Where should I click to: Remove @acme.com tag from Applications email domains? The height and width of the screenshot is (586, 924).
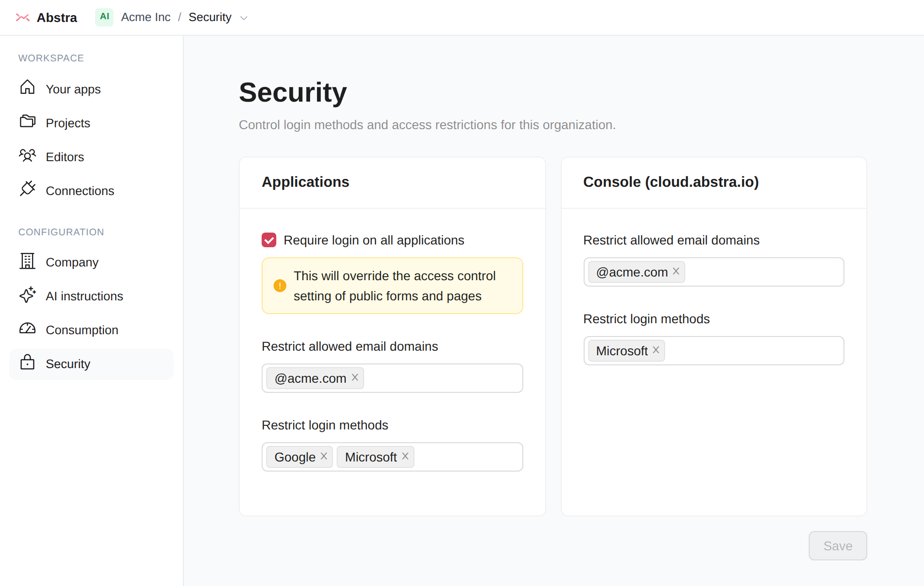coord(355,377)
